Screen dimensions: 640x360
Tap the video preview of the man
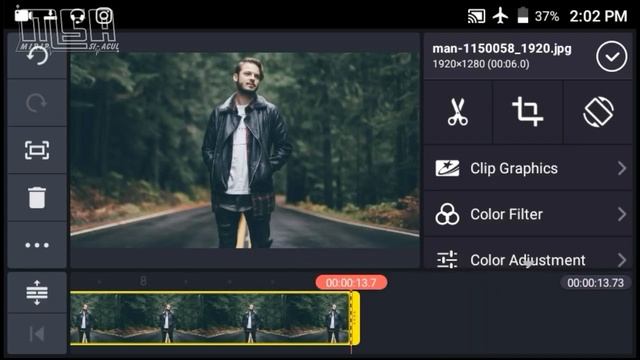pyautogui.click(x=244, y=150)
